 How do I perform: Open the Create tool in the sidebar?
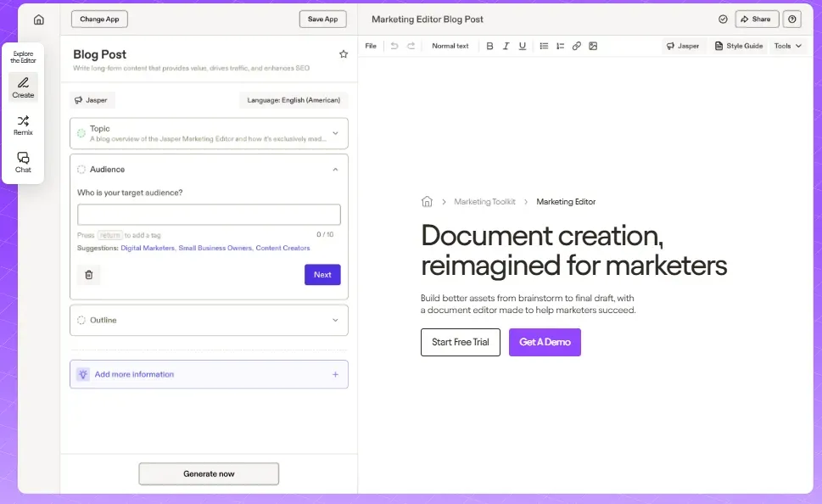click(23, 87)
